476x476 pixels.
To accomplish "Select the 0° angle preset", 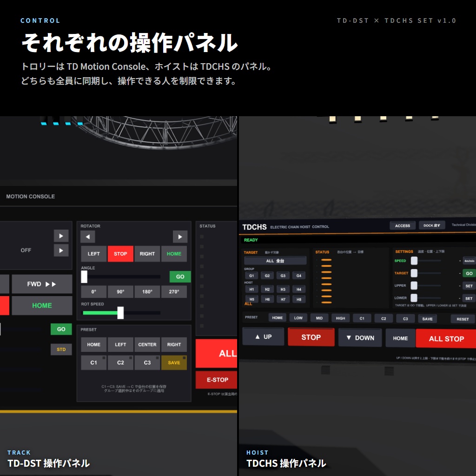I will (94, 292).
